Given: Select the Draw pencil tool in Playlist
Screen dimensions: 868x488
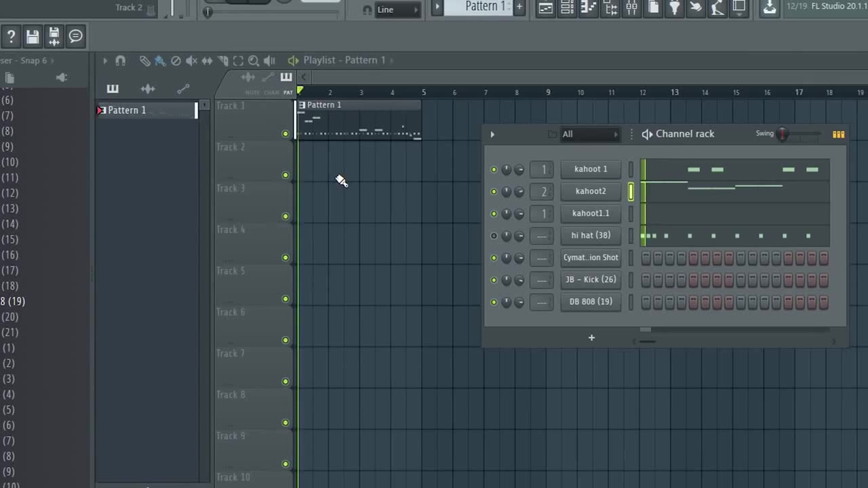Looking at the screenshot, I should pyautogui.click(x=144, y=60).
